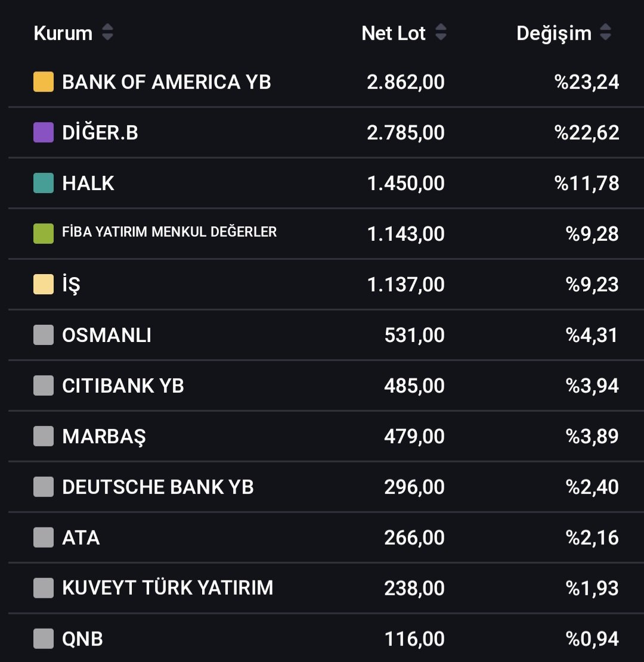Sort by Değişim column arrows
The height and width of the screenshot is (662, 644).
[606, 32]
